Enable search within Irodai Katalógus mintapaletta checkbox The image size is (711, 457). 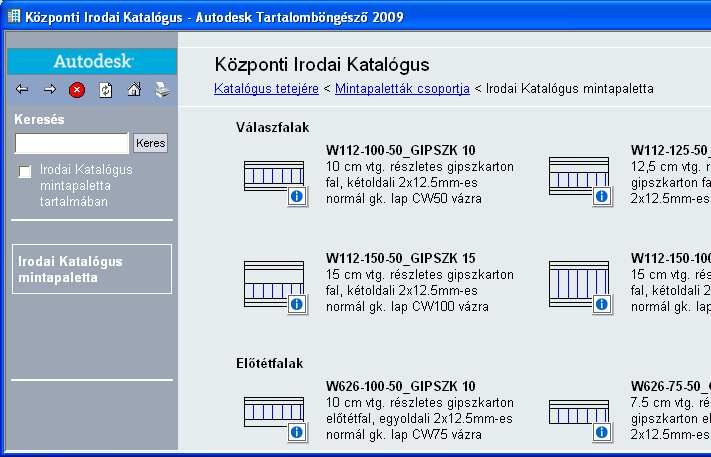(x=25, y=171)
